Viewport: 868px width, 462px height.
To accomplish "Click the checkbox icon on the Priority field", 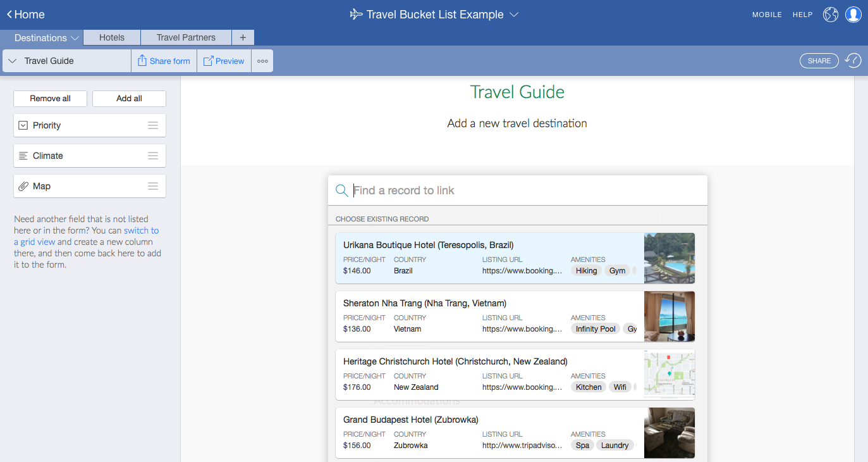I will (x=23, y=125).
